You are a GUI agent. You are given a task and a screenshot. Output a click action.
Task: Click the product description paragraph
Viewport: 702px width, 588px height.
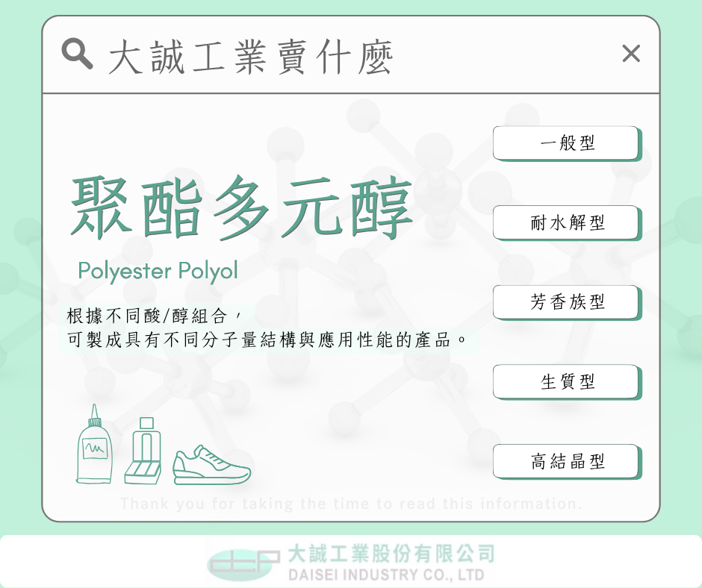pos(266,328)
